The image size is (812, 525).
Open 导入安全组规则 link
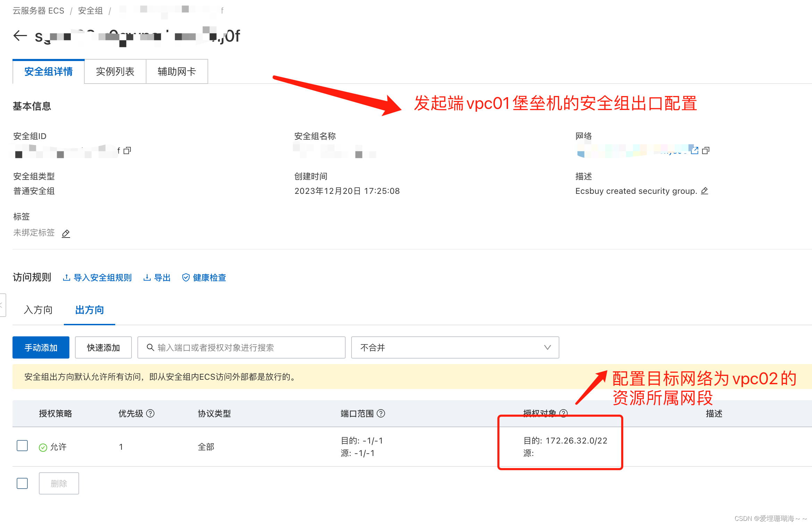[98, 278]
